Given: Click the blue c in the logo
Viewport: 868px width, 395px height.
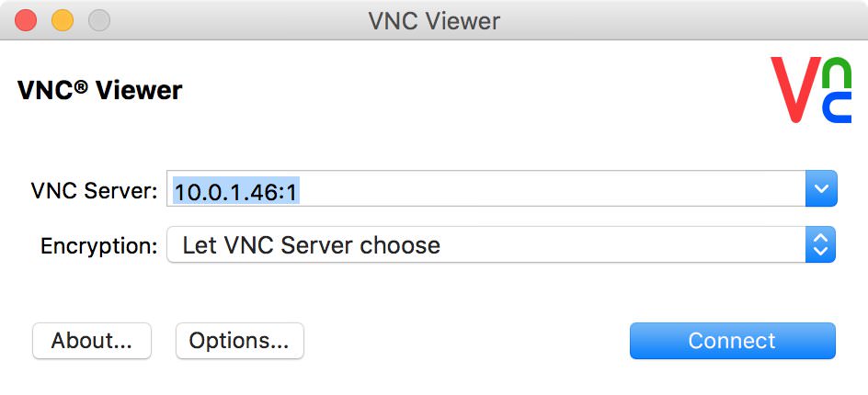Looking at the screenshot, I should point(837,107).
